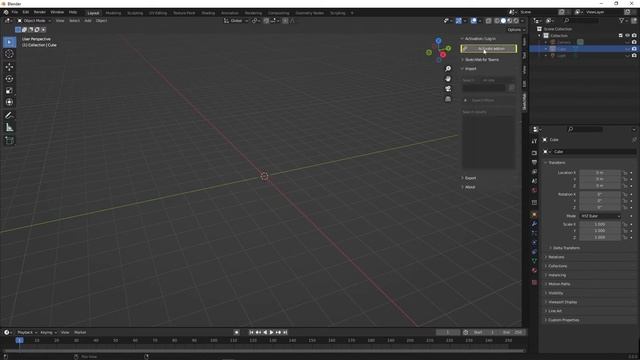
Task: Open the File menu
Action: pyautogui.click(x=15, y=12)
